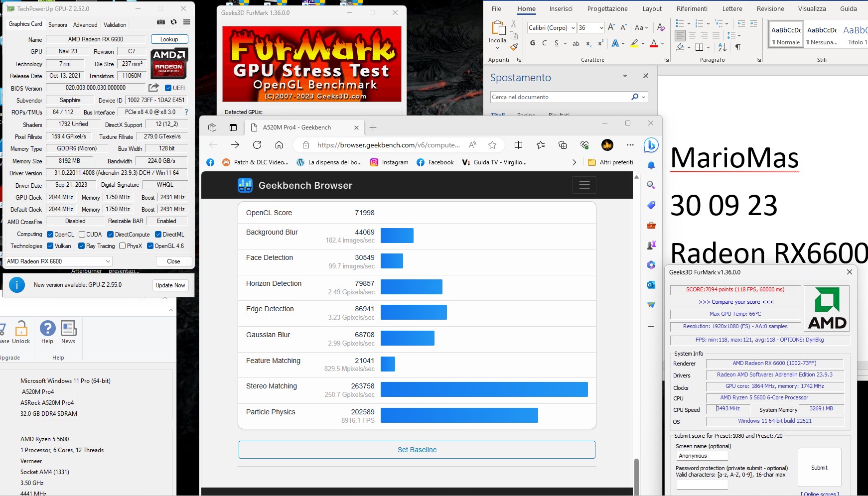Expand Word search options dropdown
The image size is (868, 496).
coord(643,97)
